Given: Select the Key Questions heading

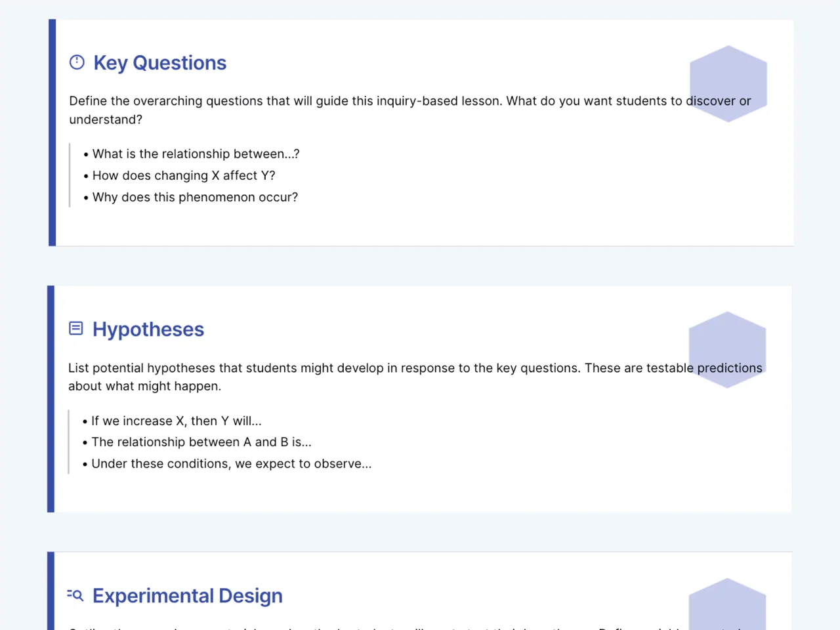Looking at the screenshot, I should 160,63.
